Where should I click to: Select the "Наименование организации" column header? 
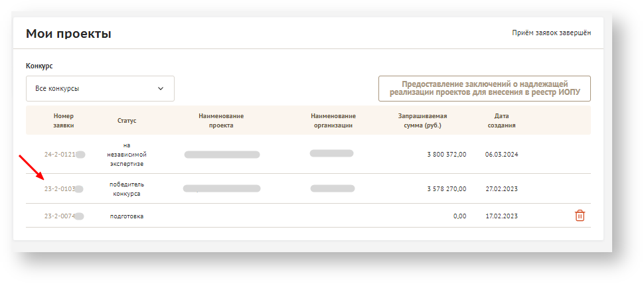click(333, 120)
